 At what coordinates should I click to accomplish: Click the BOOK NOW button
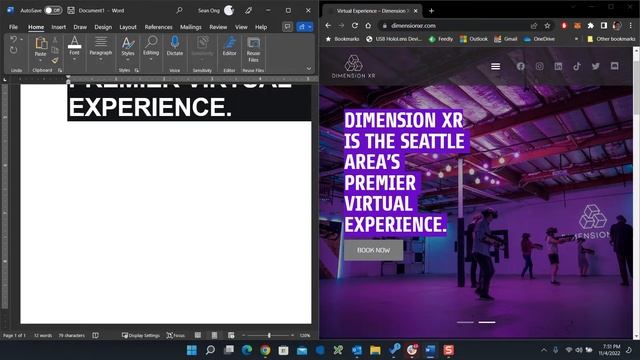(373, 250)
